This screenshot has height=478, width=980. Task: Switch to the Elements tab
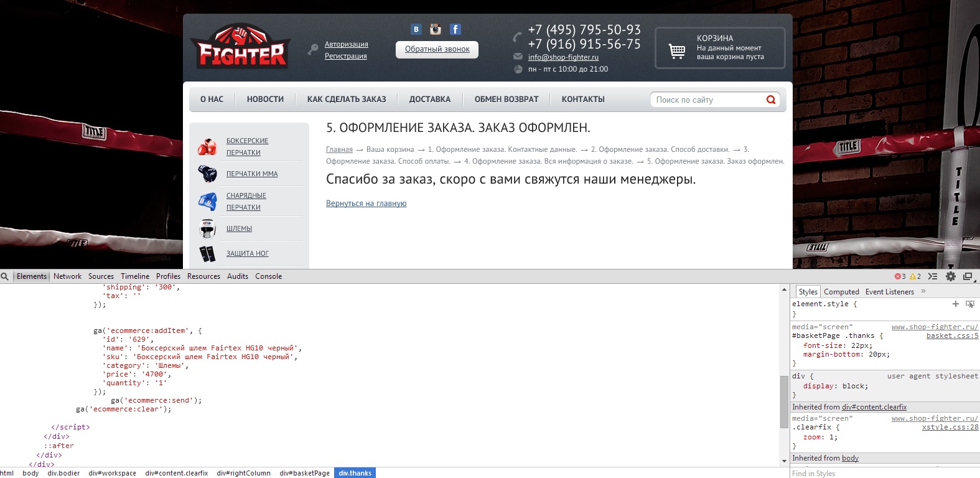click(x=31, y=276)
